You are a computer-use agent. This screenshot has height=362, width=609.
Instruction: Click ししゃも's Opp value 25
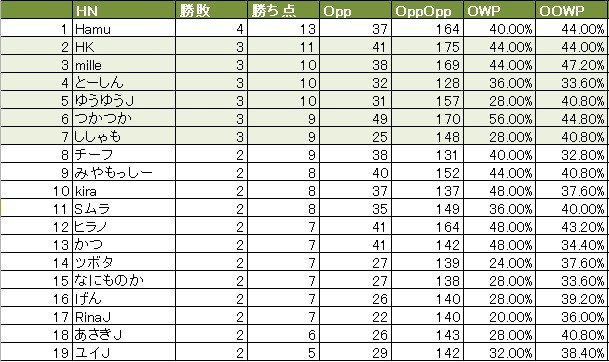point(355,136)
